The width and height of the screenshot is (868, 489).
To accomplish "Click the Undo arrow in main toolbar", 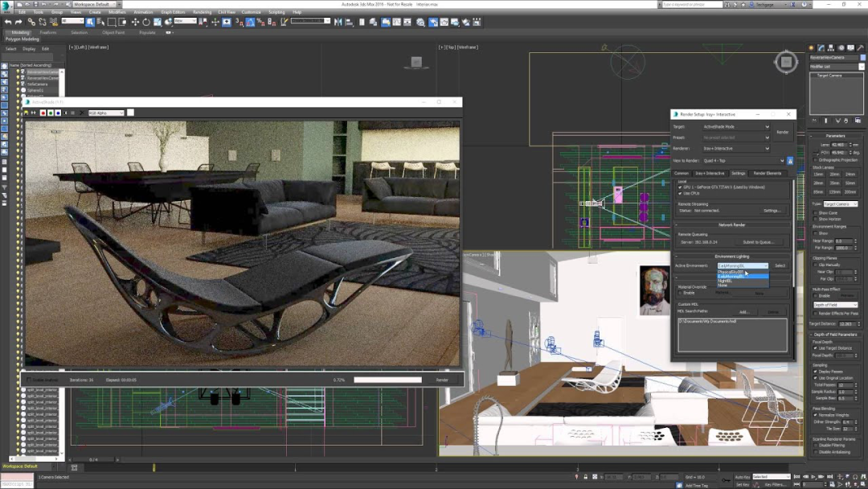I will (6, 22).
